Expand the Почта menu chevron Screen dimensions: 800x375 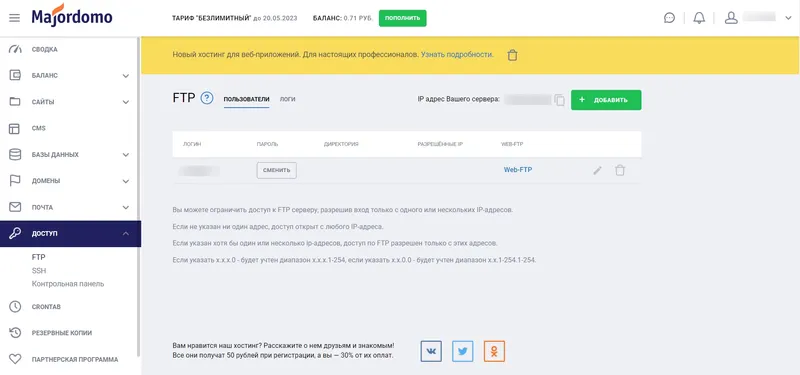coord(126,208)
